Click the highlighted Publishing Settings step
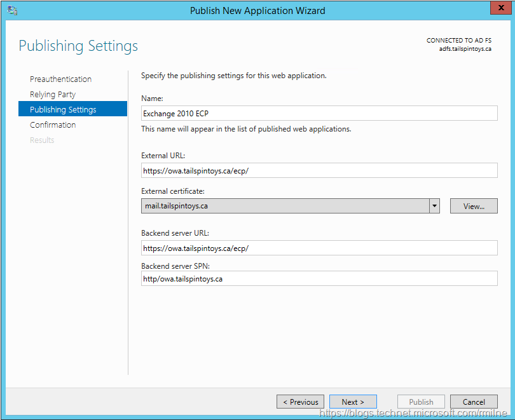515x420 pixels. (x=63, y=109)
